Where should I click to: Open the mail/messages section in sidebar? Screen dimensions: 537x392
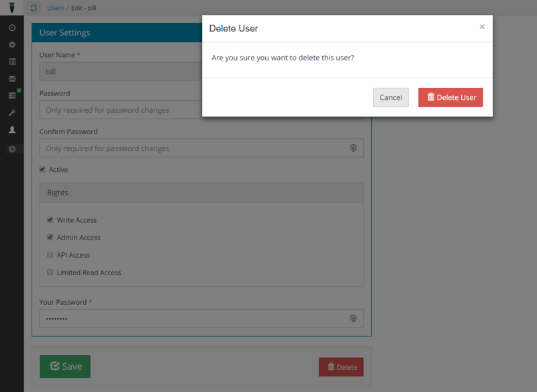[12, 78]
